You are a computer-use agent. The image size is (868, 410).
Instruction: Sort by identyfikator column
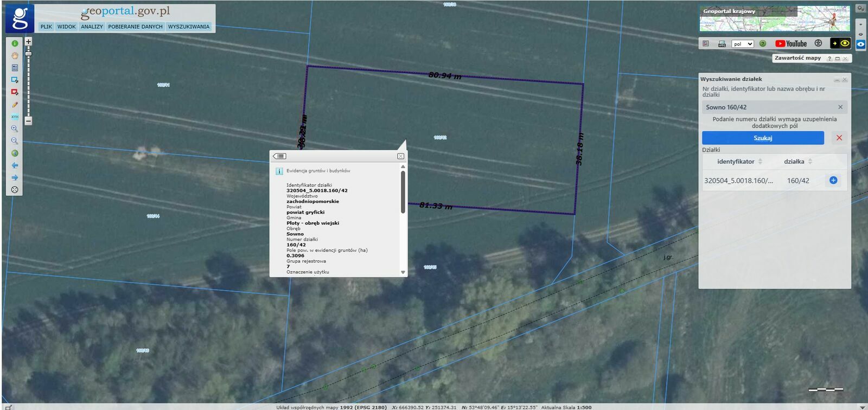click(739, 162)
